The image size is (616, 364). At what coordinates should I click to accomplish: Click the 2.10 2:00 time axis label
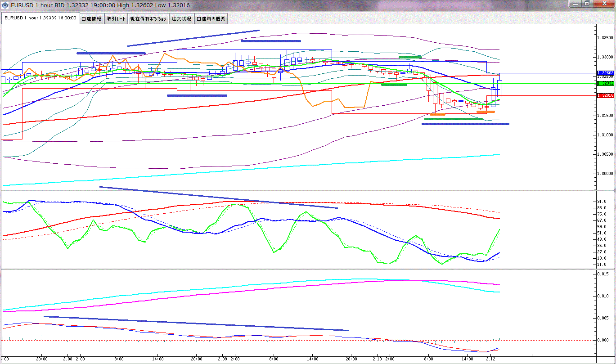(384, 359)
